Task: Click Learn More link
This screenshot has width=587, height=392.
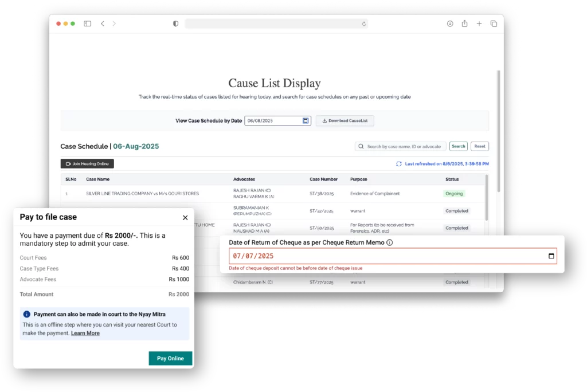Action: click(x=85, y=333)
